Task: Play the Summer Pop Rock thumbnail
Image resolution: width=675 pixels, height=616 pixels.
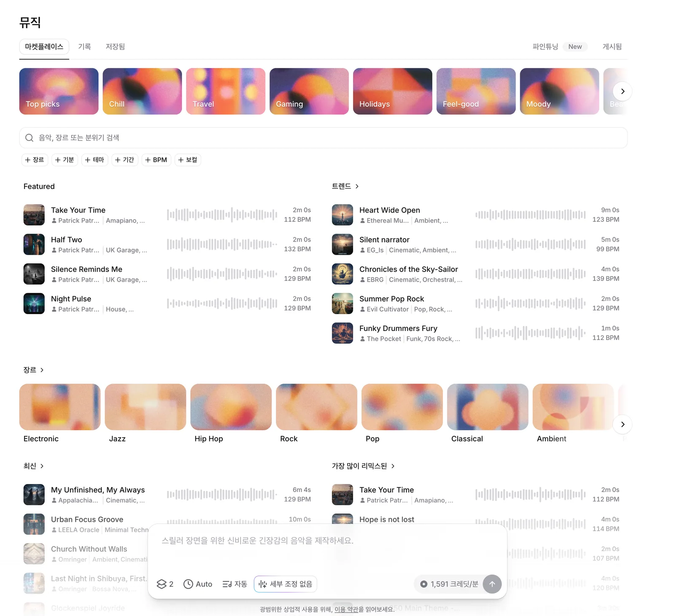Action: pyautogui.click(x=343, y=304)
